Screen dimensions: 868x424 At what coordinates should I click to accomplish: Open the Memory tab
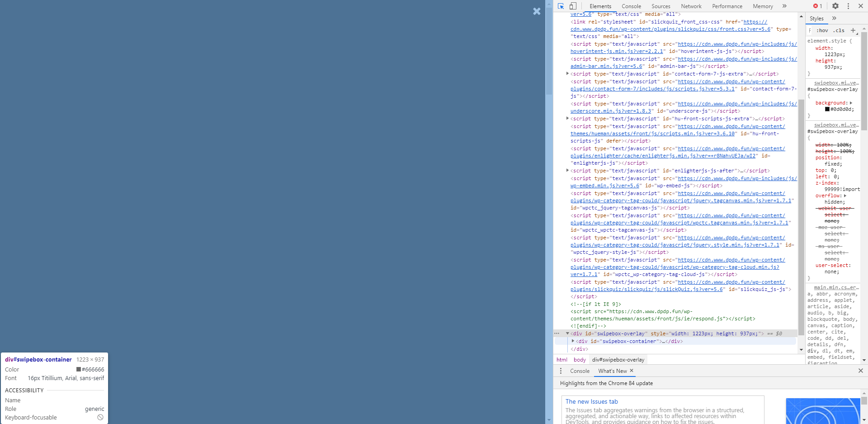tap(763, 6)
